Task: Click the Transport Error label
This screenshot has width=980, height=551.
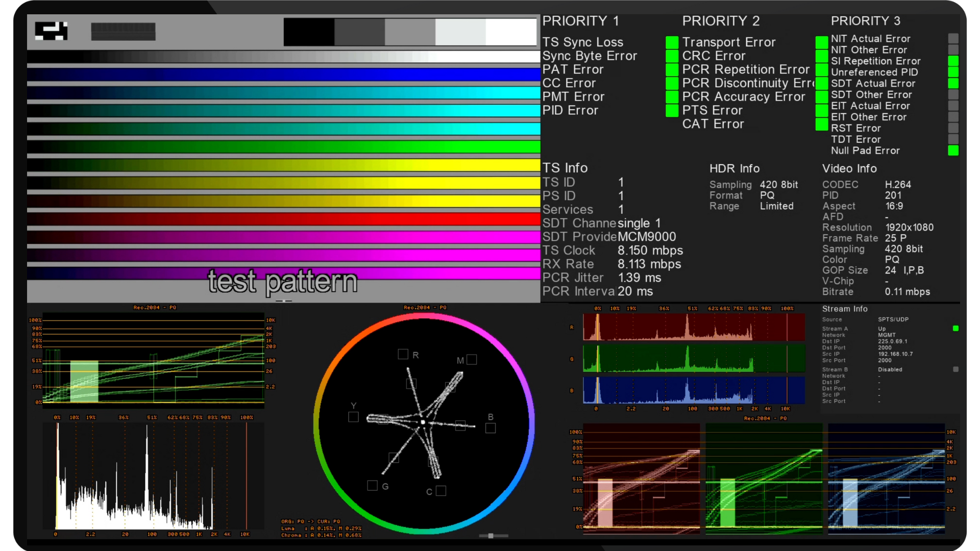Action: click(x=728, y=42)
